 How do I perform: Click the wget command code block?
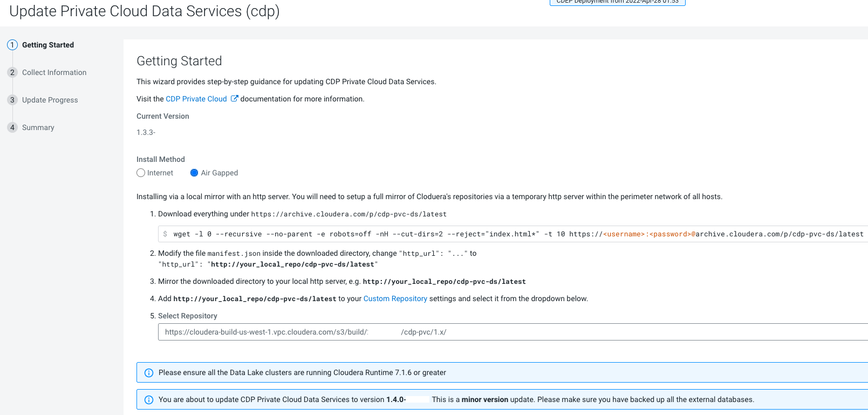tap(512, 234)
